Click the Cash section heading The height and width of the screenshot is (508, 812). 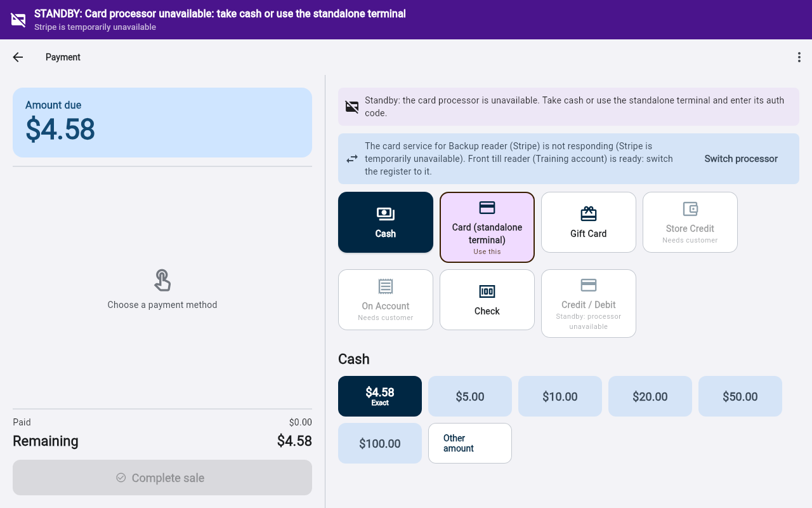(354, 359)
